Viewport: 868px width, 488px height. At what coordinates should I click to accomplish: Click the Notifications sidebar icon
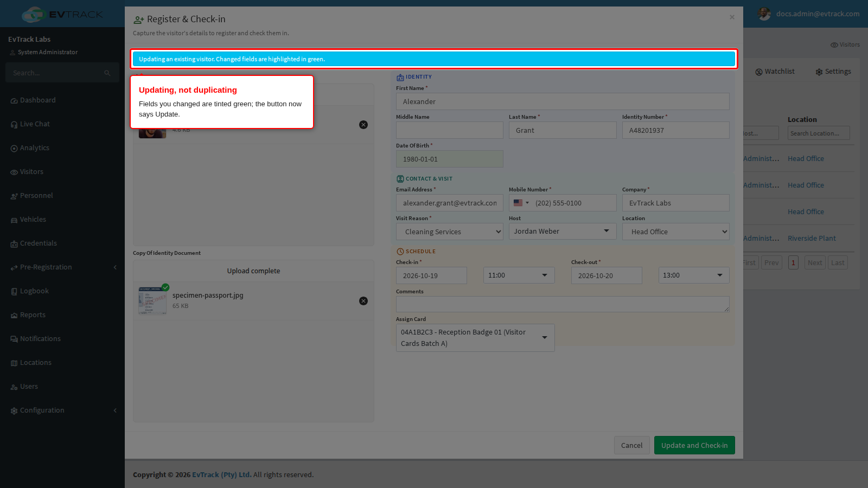[14, 339]
